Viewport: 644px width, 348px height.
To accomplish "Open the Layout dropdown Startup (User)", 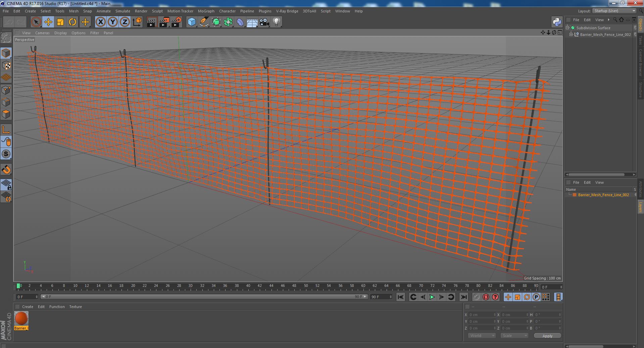I will [614, 11].
